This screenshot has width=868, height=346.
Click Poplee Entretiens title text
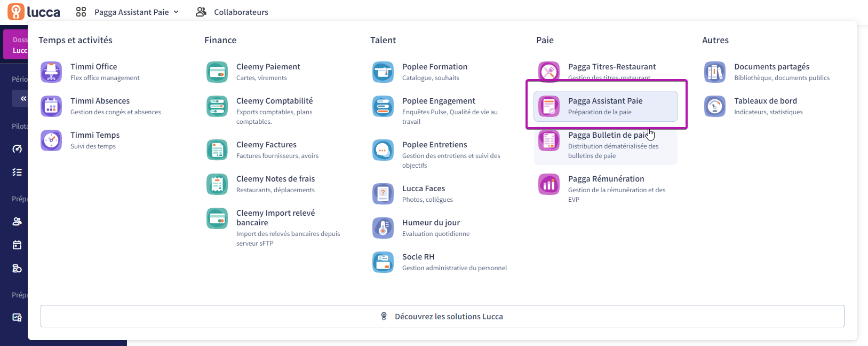click(435, 145)
